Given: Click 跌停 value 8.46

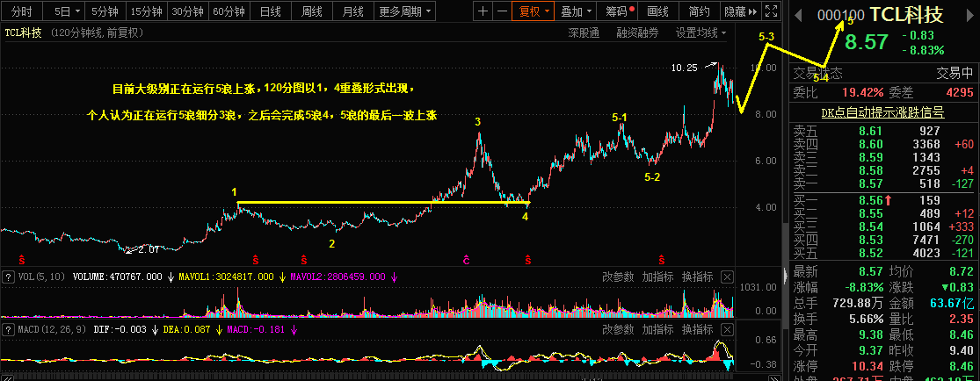Looking at the screenshot, I should click(x=960, y=367).
